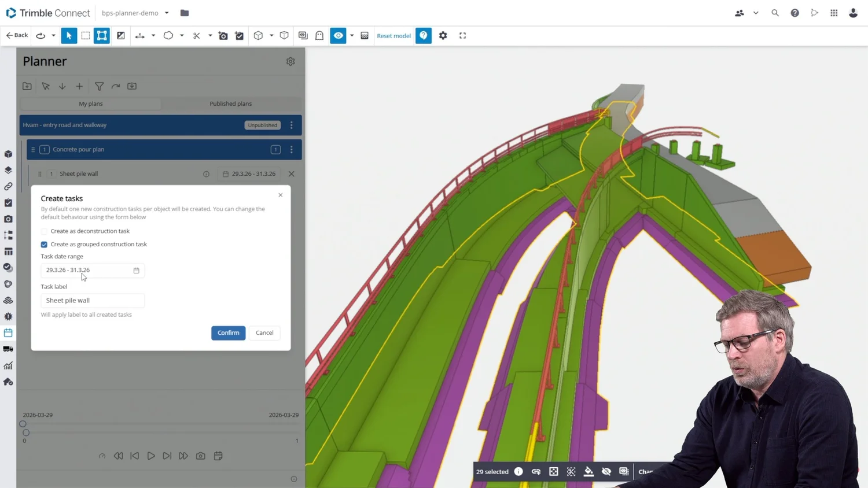Expand the chevron next to the team icon
The height and width of the screenshot is (488, 868).
756,13
